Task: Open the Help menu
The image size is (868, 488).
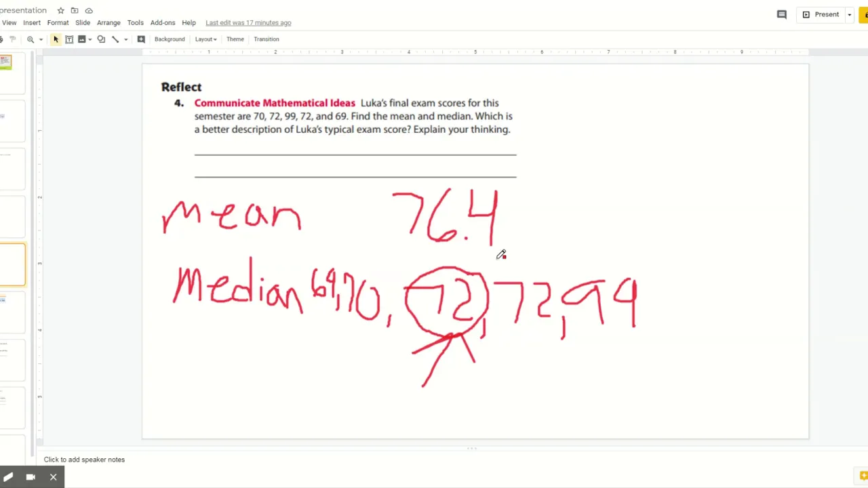Action: [189, 22]
